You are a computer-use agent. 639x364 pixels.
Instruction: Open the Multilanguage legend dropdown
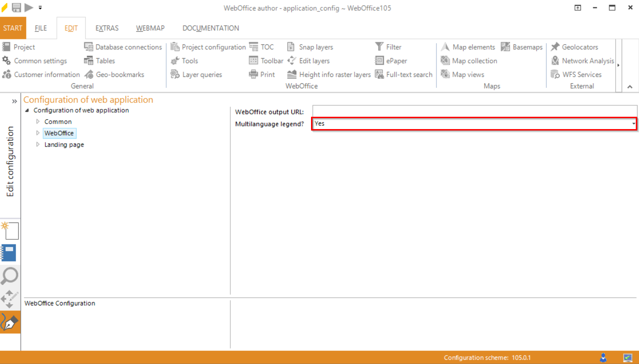[x=633, y=123]
